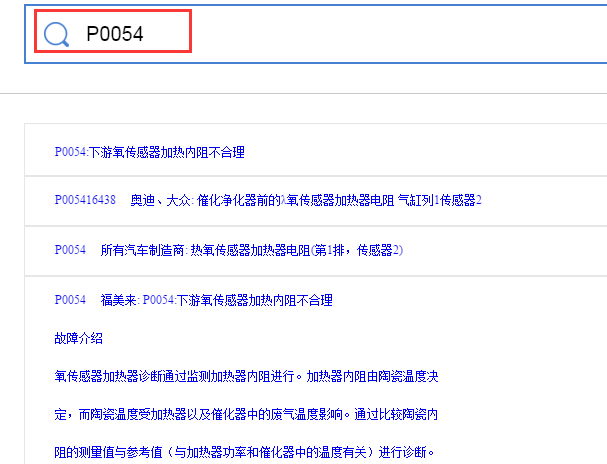This screenshot has width=607, height=464.
Task: Click the 故障介绍 heading text
Action: (79, 338)
